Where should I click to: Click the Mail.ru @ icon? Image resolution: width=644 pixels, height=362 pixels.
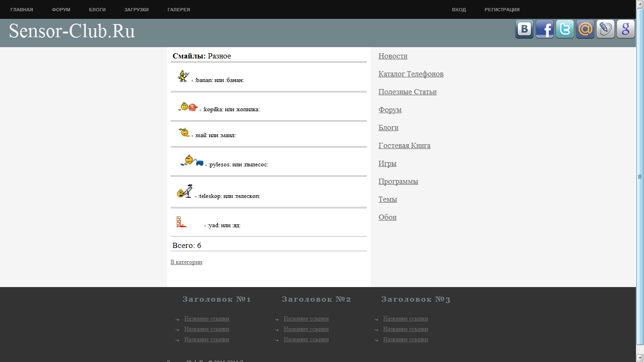tap(585, 29)
